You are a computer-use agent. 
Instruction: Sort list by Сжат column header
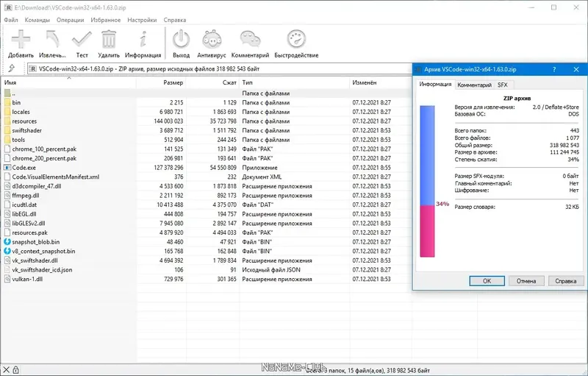point(213,82)
